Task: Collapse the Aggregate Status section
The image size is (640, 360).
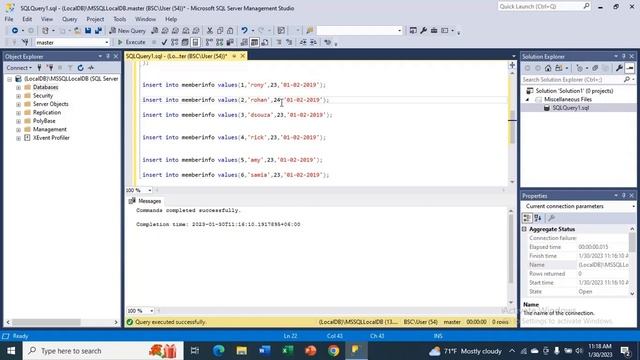Action: point(524,229)
